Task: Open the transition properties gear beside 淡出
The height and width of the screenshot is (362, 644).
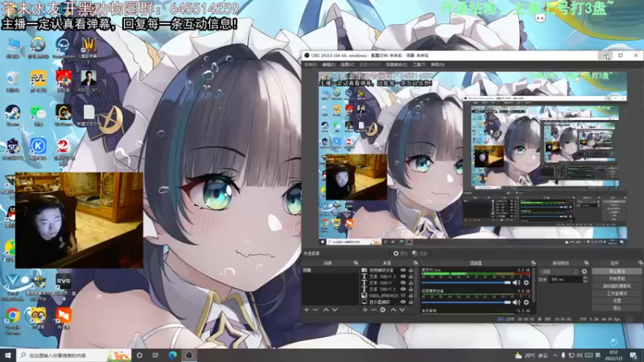Action: [584, 272]
